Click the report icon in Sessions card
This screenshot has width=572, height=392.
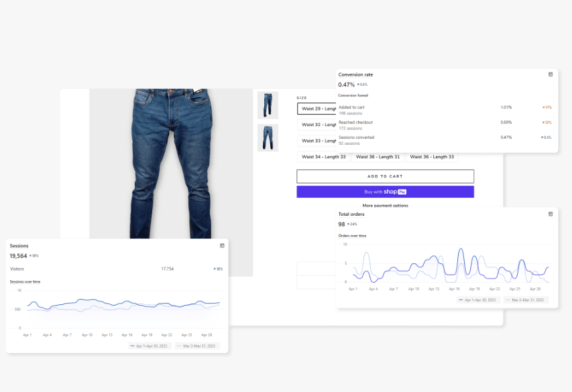point(222,246)
